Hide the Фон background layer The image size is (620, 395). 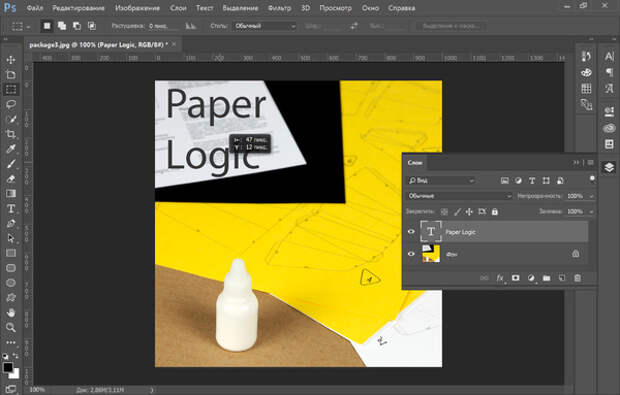coord(411,254)
